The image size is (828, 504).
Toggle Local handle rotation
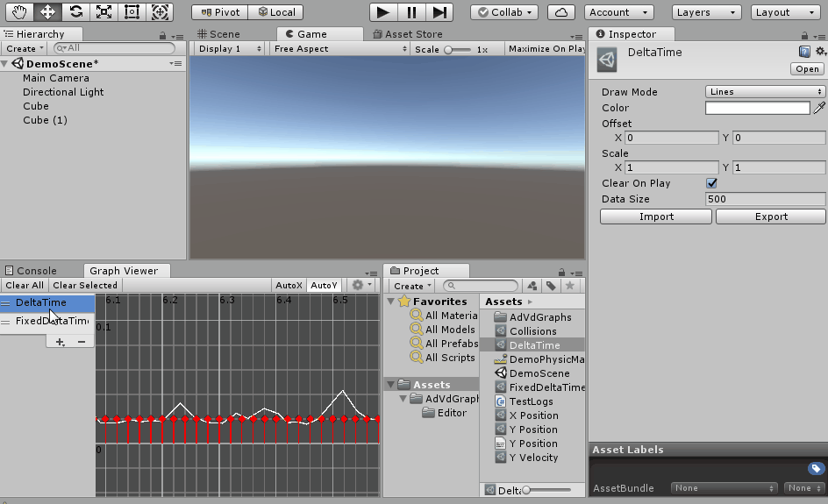pyautogui.click(x=276, y=12)
